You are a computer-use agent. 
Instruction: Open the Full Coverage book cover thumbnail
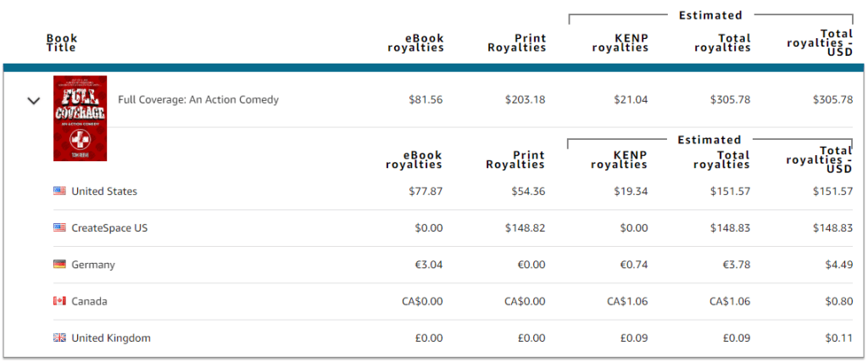click(81, 118)
